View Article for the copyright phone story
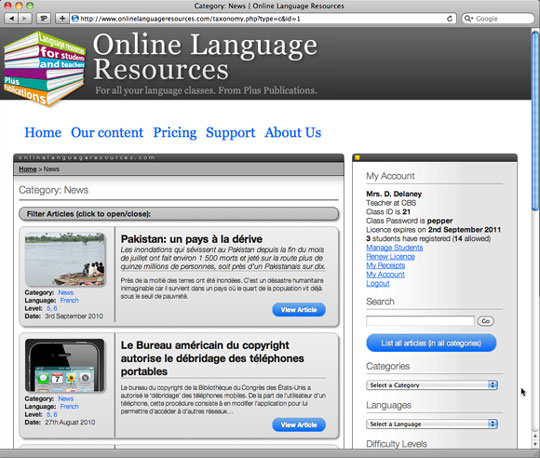540x458 pixels. pos(299,425)
